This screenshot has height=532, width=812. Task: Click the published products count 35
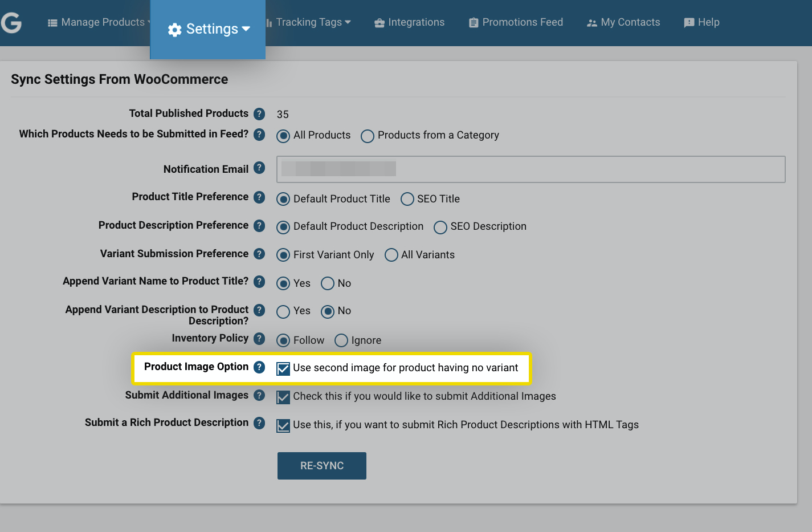click(283, 115)
